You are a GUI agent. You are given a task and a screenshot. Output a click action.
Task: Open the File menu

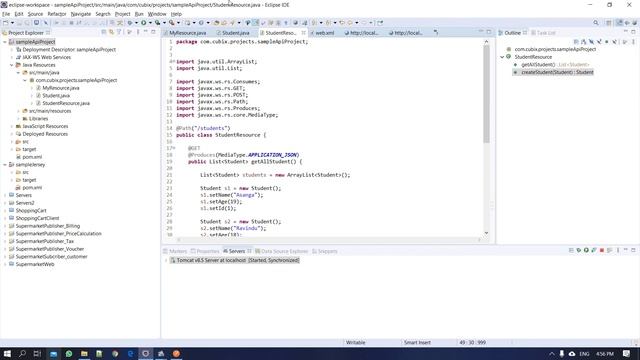[x=6, y=14]
